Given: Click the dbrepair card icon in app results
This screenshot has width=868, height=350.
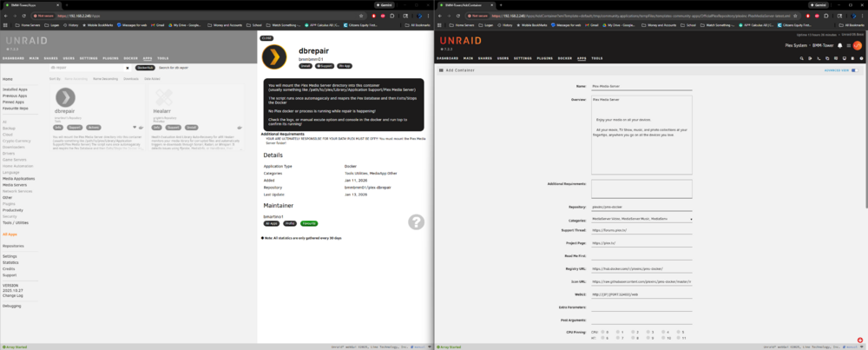Looking at the screenshot, I should (65, 98).
